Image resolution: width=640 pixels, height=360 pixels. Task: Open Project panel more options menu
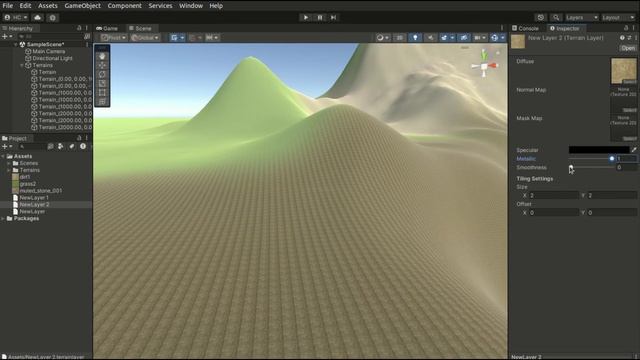point(87,138)
